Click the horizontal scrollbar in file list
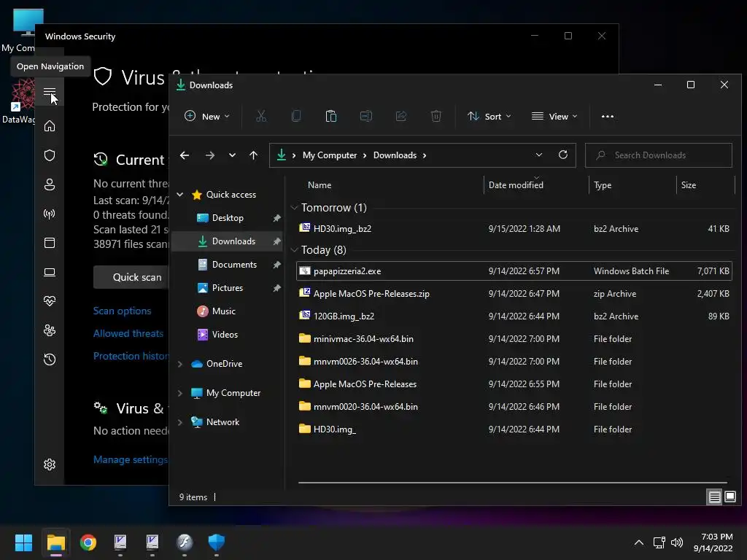This screenshot has width=747, height=560. [513, 483]
